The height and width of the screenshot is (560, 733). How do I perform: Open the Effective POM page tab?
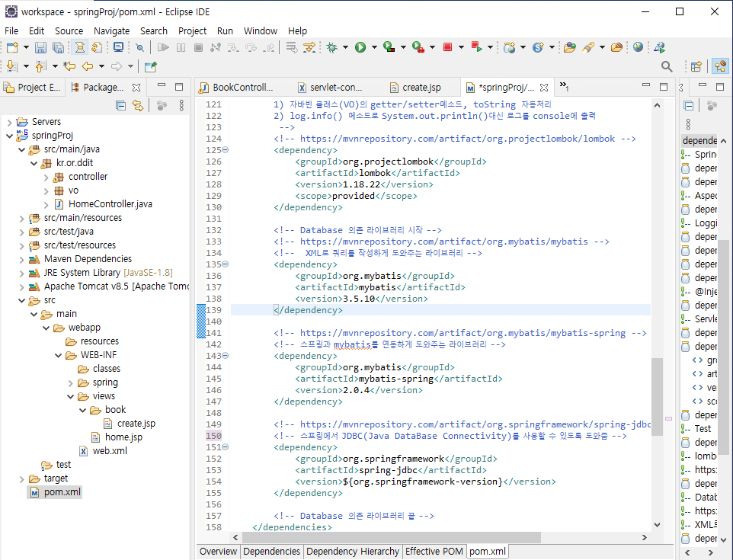coord(434,552)
